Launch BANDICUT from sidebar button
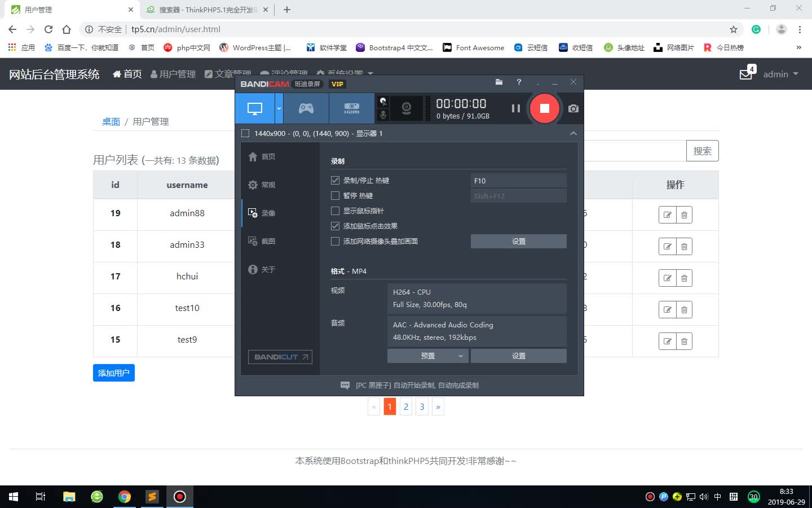 point(280,357)
